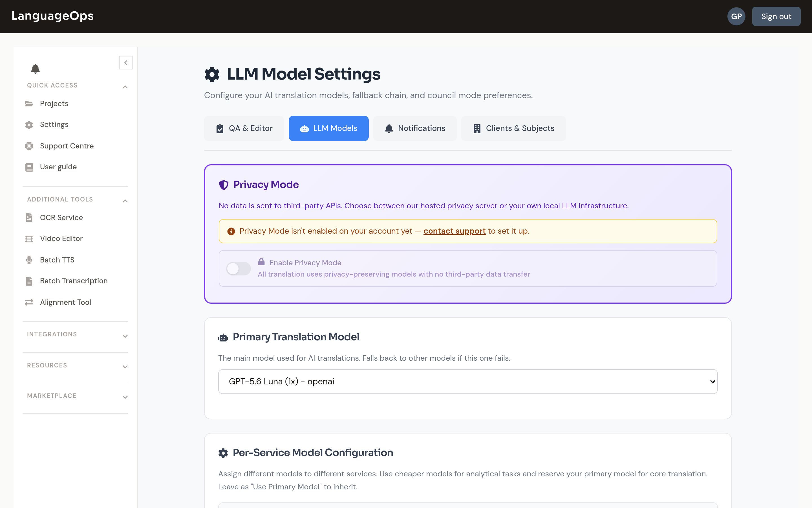Open the User guide link
Screen dimensions: 812x508
[58, 167]
